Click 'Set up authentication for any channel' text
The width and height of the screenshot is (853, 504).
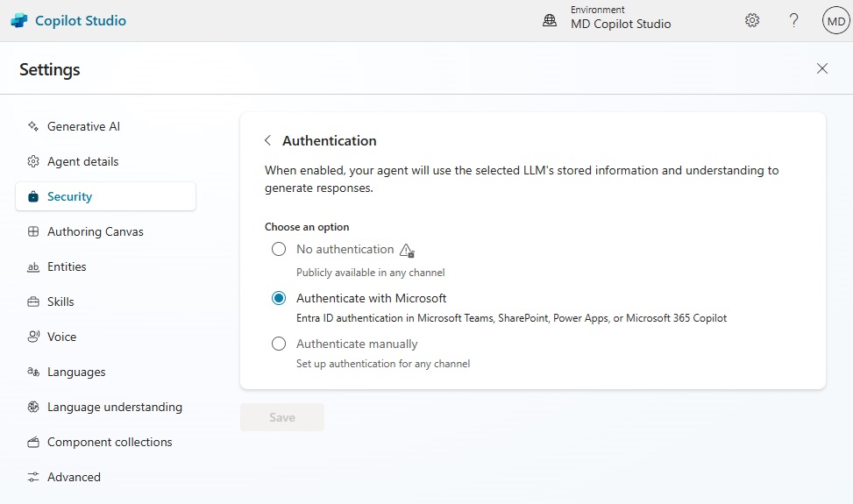click(383, 364)
